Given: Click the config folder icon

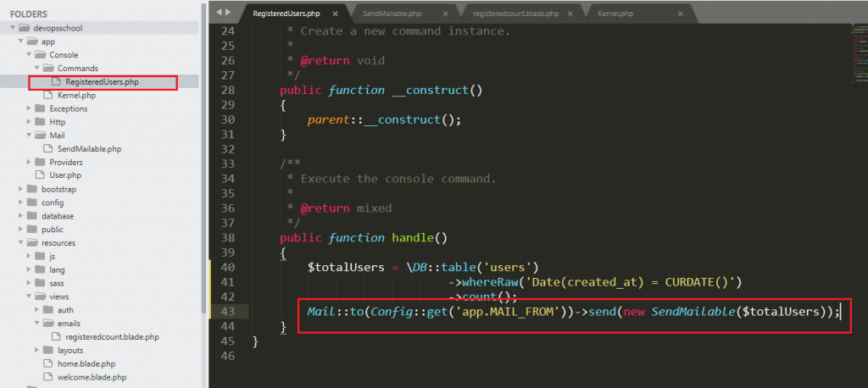Looking at the screenshot, I should click(x=31, y=202).
